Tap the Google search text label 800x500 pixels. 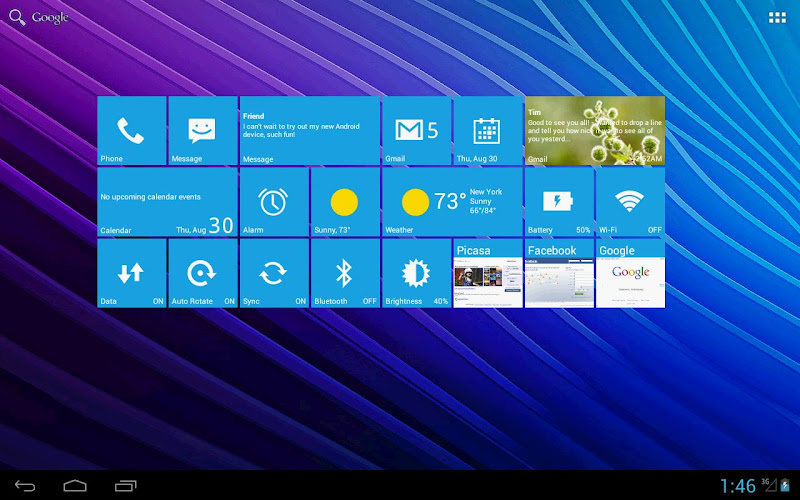click(50, 17)
